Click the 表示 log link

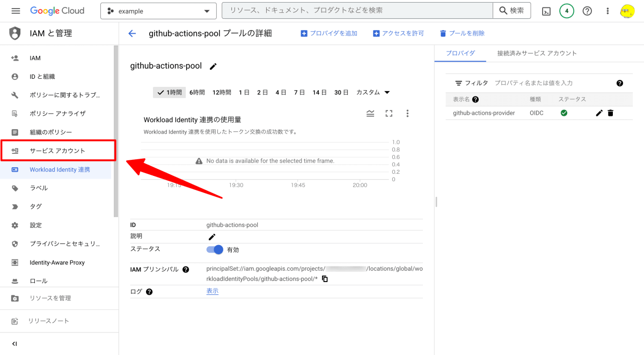[x=213, y=291]
